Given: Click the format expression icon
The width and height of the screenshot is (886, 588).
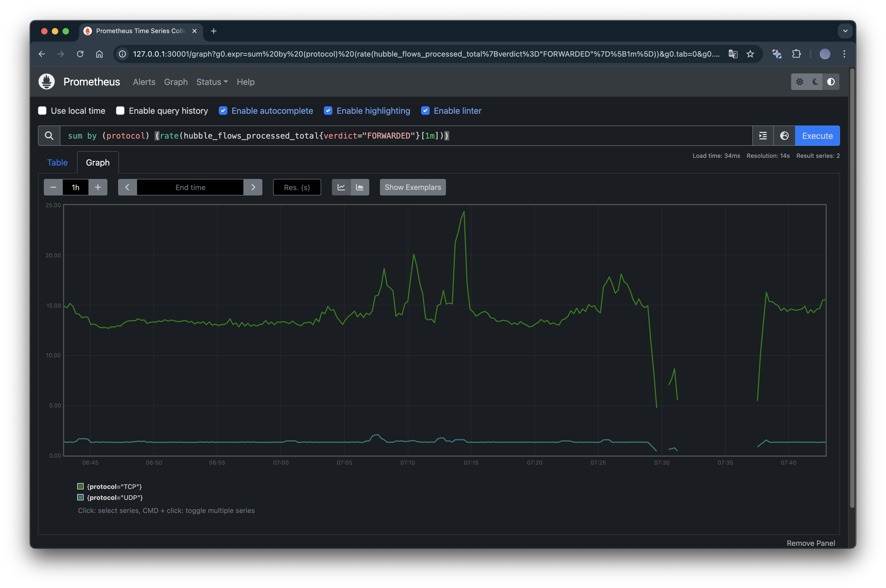Looking at the screenshot, I should 763,136.
